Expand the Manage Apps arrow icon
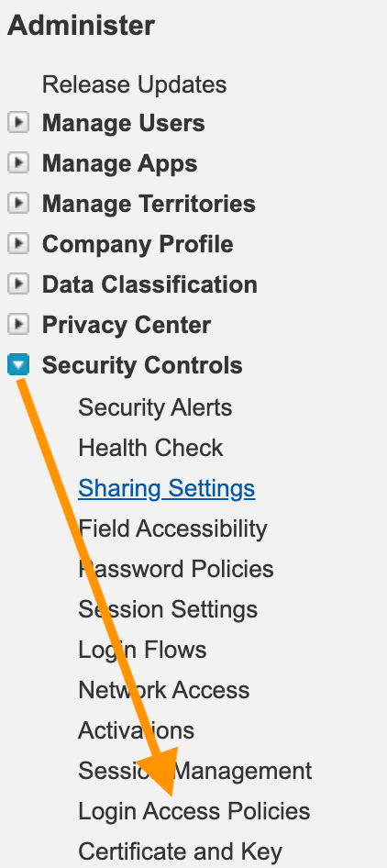Image resolution: width=387 pixels, height=868 pixels. pyautogui.click(x=18, y=162)
